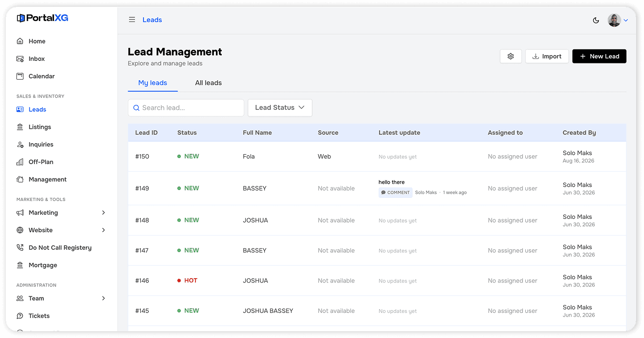This screenshot has width=644, height=338.
Task: Select lead ID #145
Action: [142, 311]
